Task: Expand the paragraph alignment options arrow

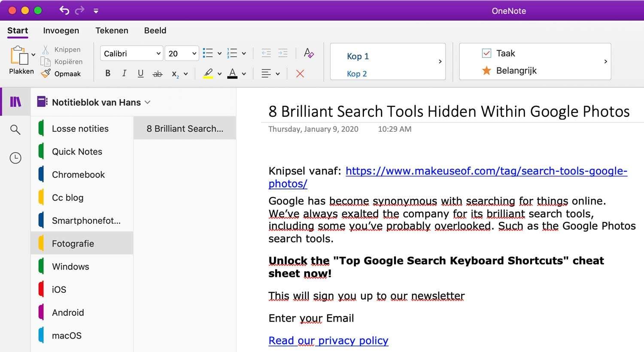Action: pyautogui.click(x=278, y=74)
